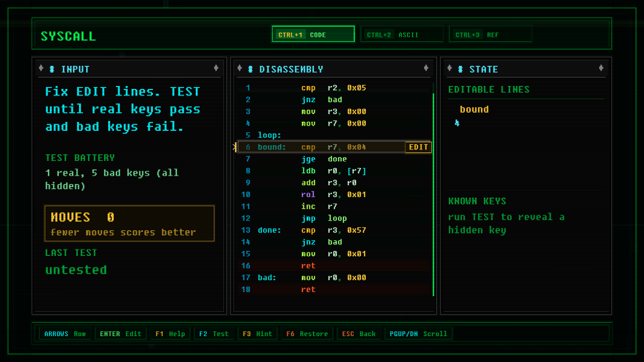Viewport: 644px width, 362px height.
Task: Select line 15 mov r0, 0x01
Action: [333, 254]
